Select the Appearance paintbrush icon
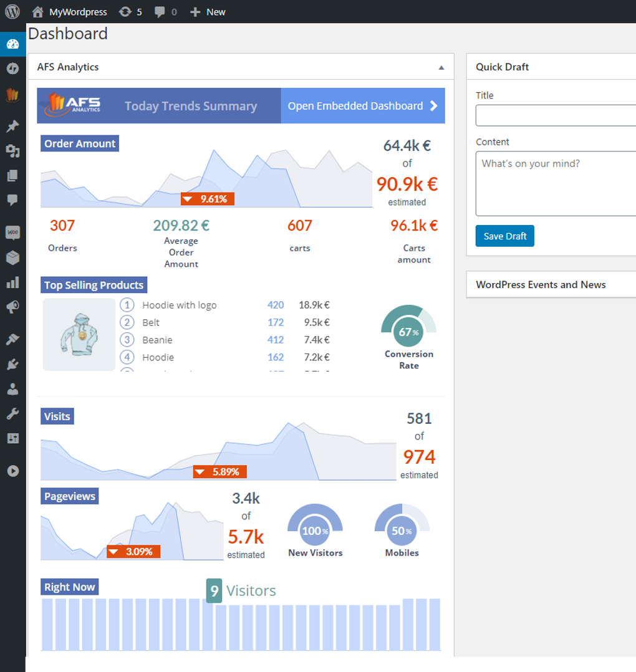This screenshot has height=672, width=636. 12,338
